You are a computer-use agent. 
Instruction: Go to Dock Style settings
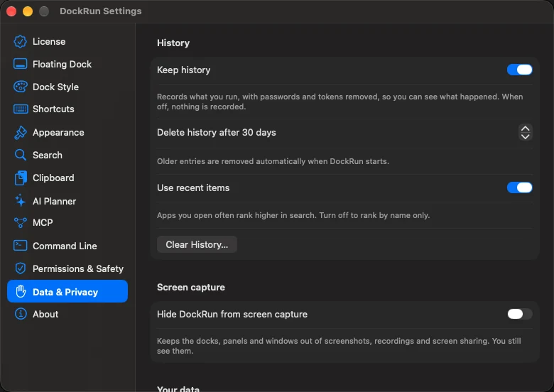click(67, 87)
